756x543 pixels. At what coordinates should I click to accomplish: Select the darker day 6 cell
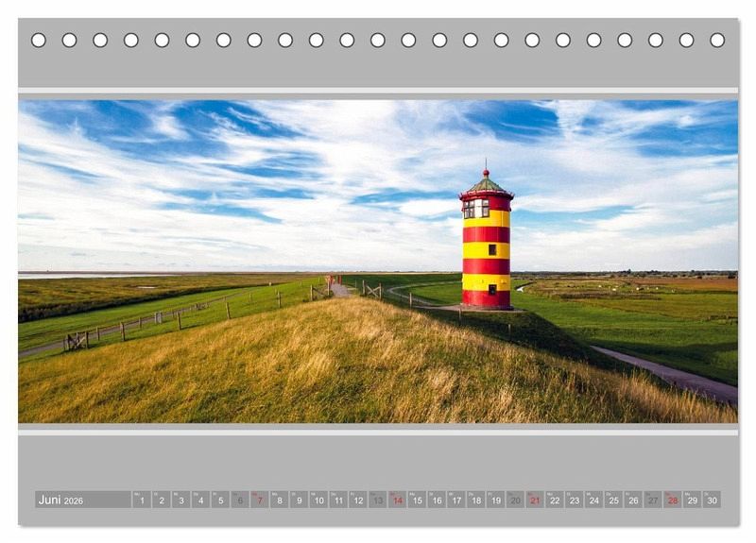[240, 500]
